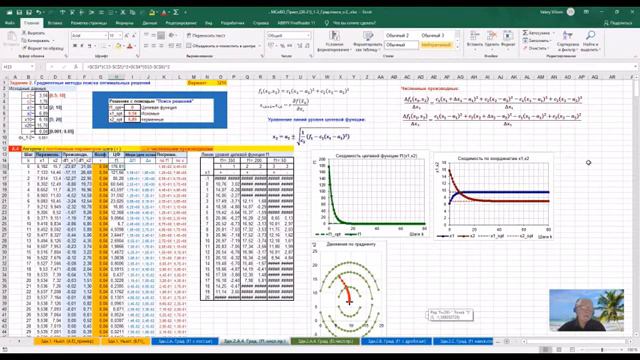
Task: Expand the cell styles gallery arrow
Action: click(x=457, y=47)
